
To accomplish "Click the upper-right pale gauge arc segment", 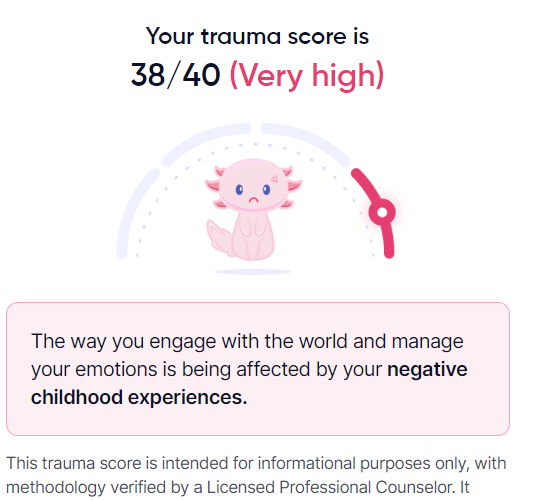I will [x=305, y=144].
